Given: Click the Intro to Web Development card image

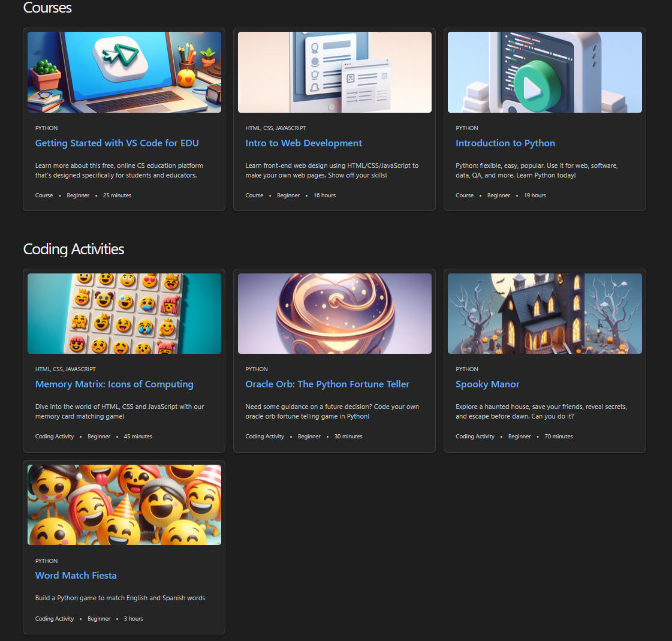Looking at the screenshot, I should coord(334,72).
